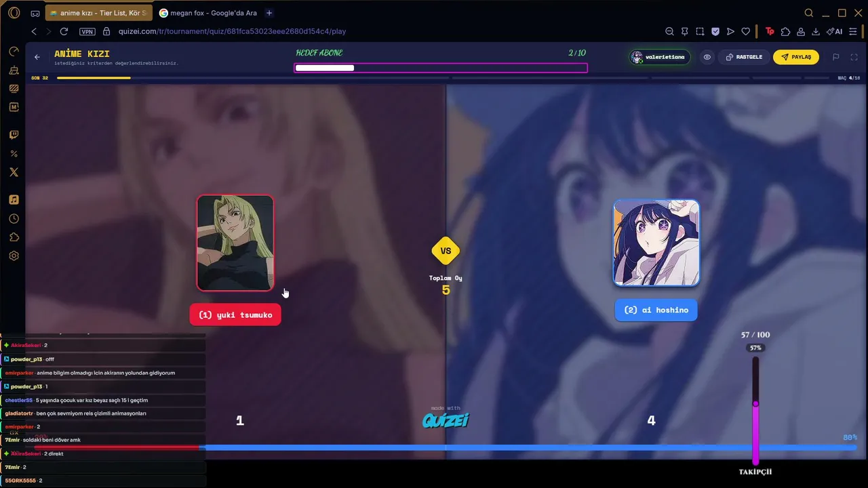The image size is (868, 488).
Task: Open the Quizei logo link
Action: (446, 420)
